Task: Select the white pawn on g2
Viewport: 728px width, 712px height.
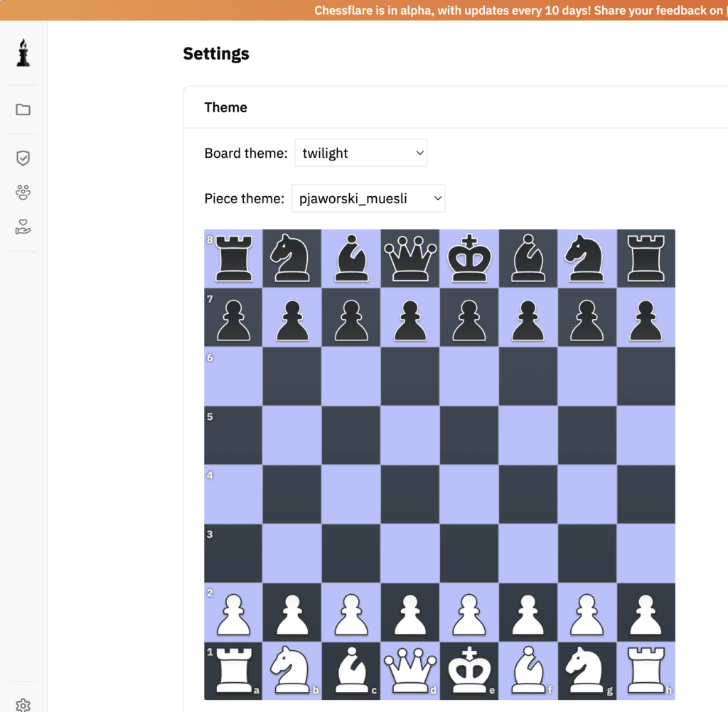Action: 587,615
